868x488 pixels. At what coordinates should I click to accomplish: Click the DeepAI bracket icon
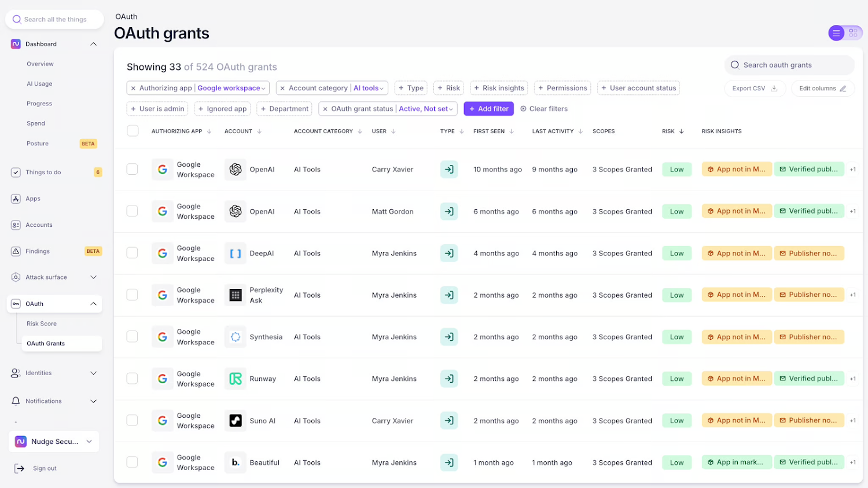(x=235, y=254)
